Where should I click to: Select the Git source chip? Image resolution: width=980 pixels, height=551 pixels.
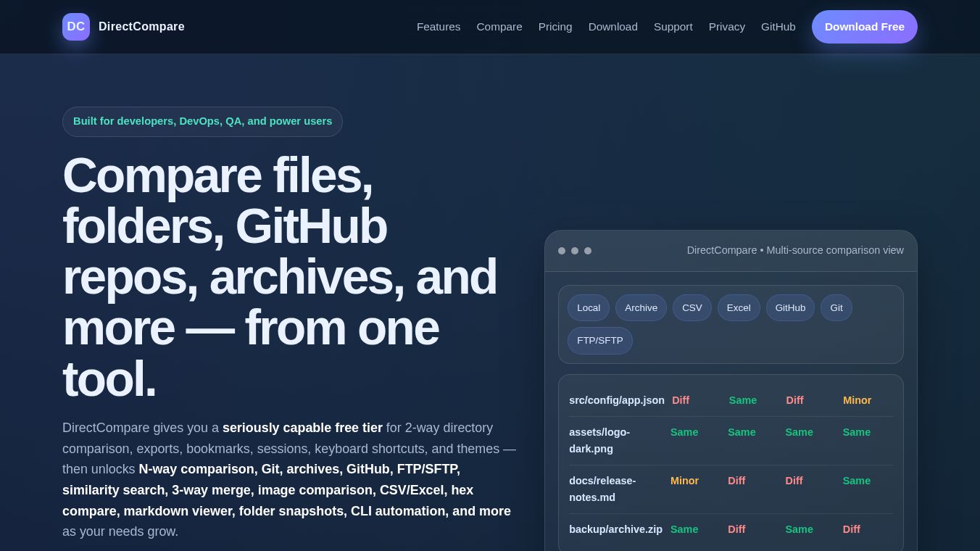[x=836, y=308]
